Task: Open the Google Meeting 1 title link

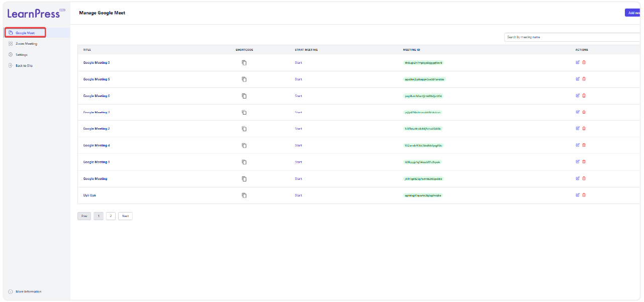Action: tap(96, 162)
